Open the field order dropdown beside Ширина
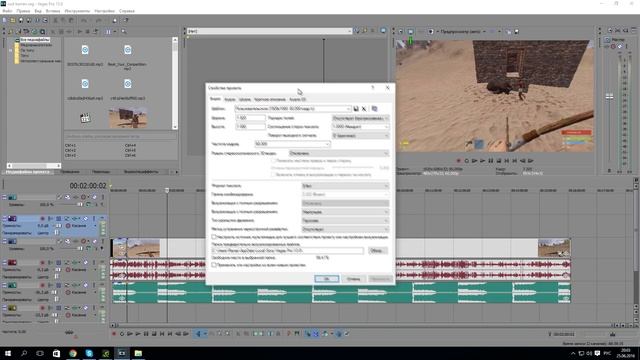The width and height of the screenshot is (640, 360). [x=360, y=118]
